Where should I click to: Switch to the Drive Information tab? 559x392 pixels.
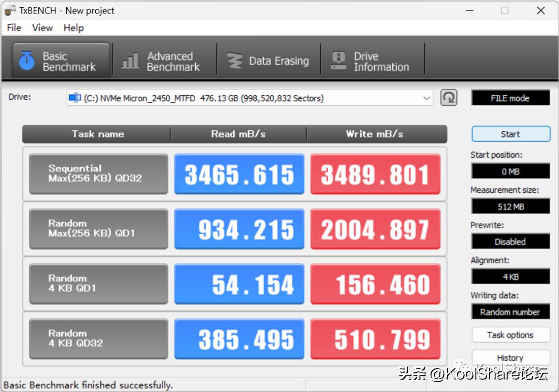tap(373, 61)
